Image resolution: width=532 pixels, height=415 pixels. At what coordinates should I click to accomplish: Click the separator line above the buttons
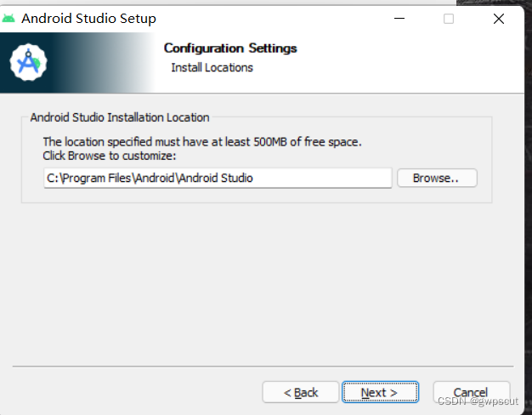coord(263,367)
